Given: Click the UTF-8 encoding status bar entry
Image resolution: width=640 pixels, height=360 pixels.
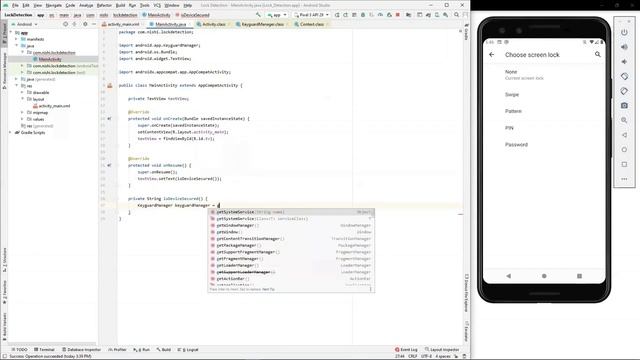Looking at the screenshot, I should click(x=426, y=356).
